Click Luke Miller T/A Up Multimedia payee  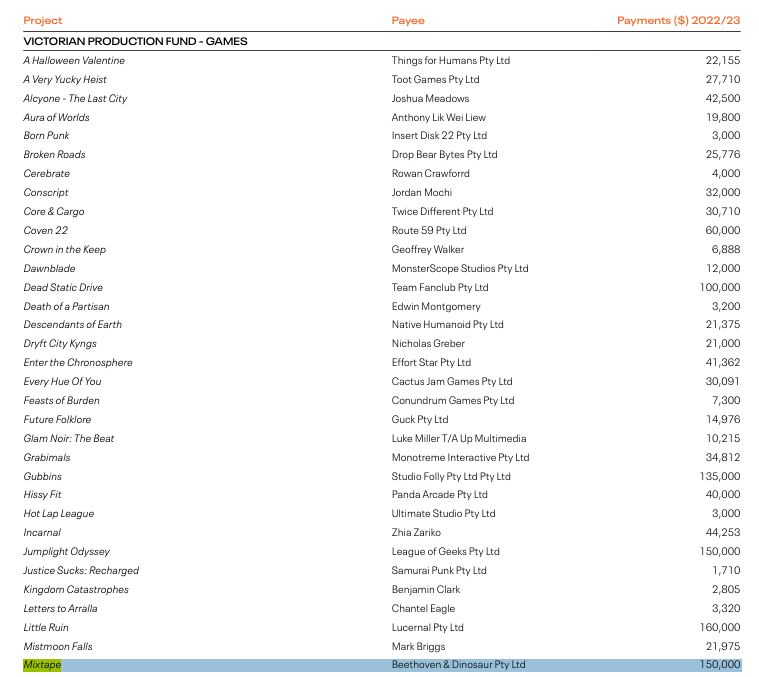click(459, 438)
